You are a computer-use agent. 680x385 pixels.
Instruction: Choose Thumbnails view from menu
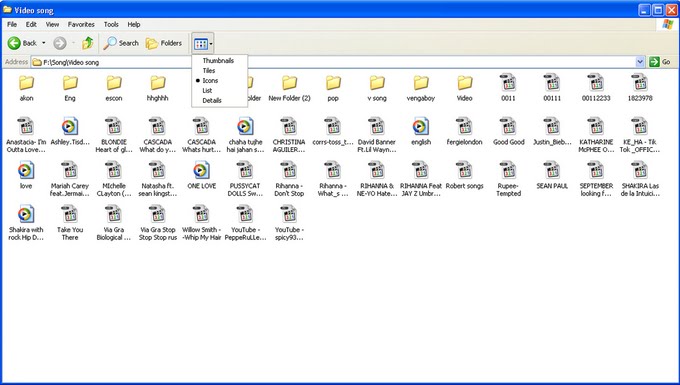pos(218,61)
